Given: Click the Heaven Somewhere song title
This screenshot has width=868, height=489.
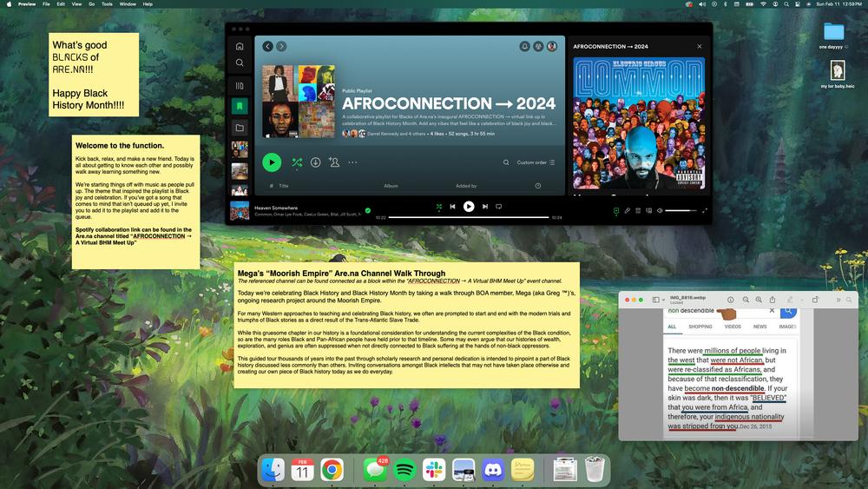Looking at the screenshot, I should tap(276, 208).
